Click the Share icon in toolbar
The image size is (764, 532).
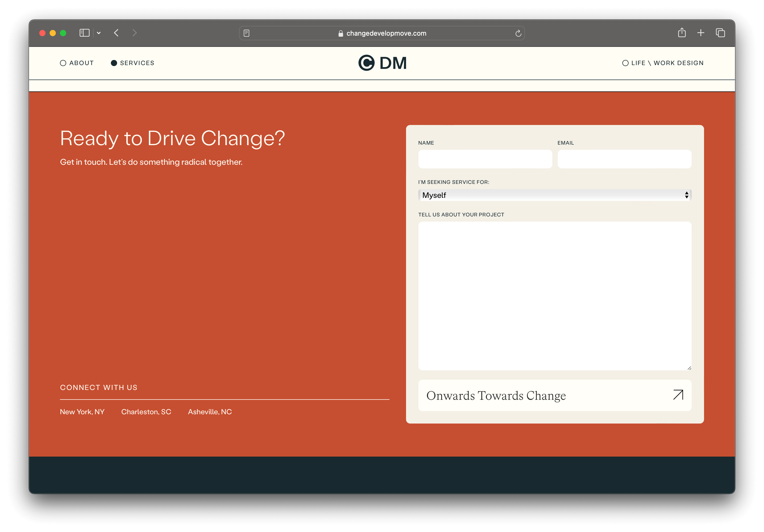click(682, 33)
